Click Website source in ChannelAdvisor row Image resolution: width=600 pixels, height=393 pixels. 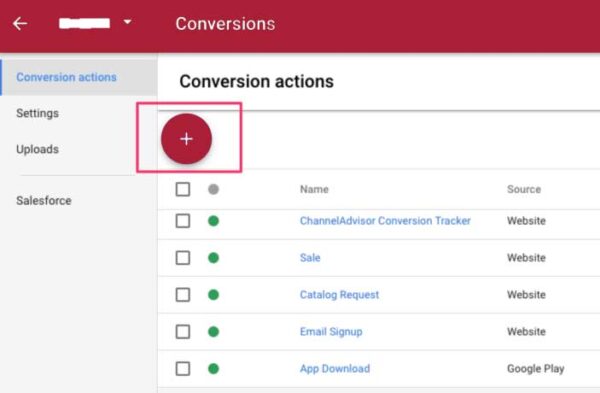click(526, 221)
